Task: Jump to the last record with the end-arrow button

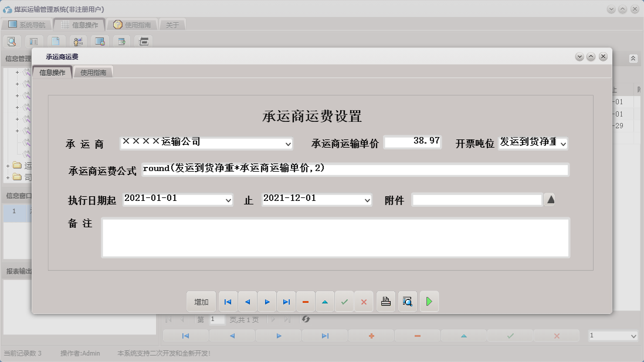Action: coord(286,301)
